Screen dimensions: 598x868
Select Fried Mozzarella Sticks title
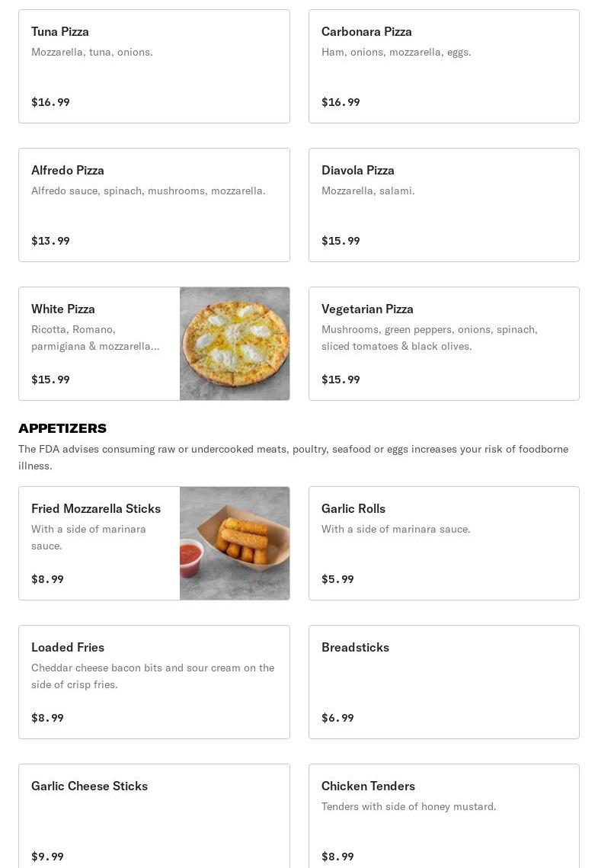coord(96,508)
